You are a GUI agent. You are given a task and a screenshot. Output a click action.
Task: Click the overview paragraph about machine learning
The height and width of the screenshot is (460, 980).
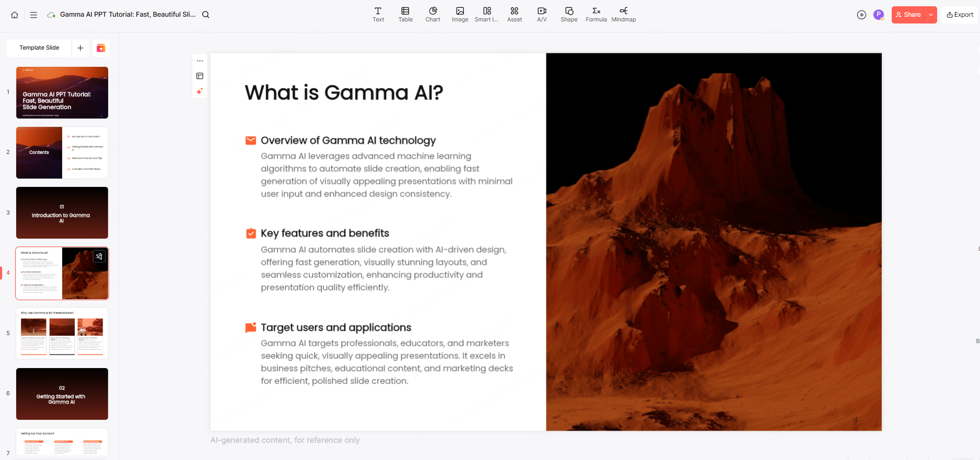(x=387, y=175)
